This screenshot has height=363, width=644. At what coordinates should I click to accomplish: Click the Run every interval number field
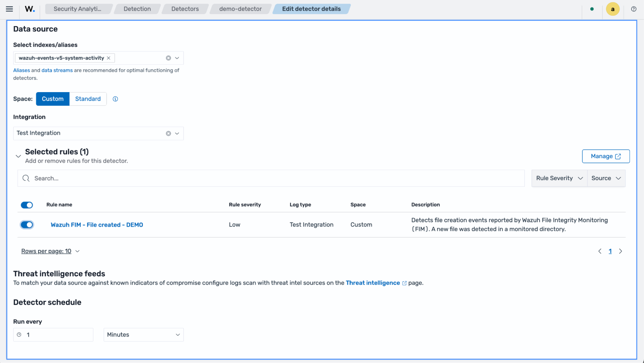(x=53, y=335)
